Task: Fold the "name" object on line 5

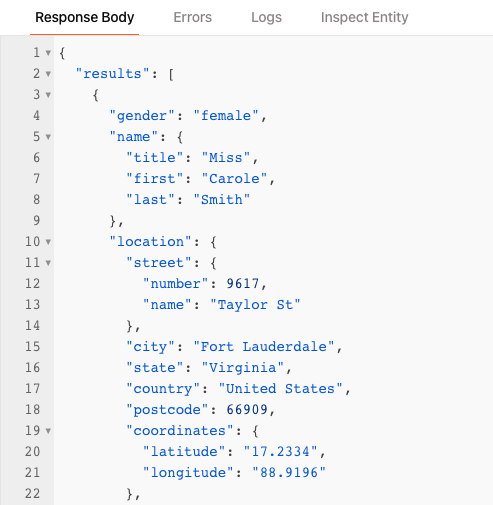Action: pyautogui.click(x=48, y=137)
